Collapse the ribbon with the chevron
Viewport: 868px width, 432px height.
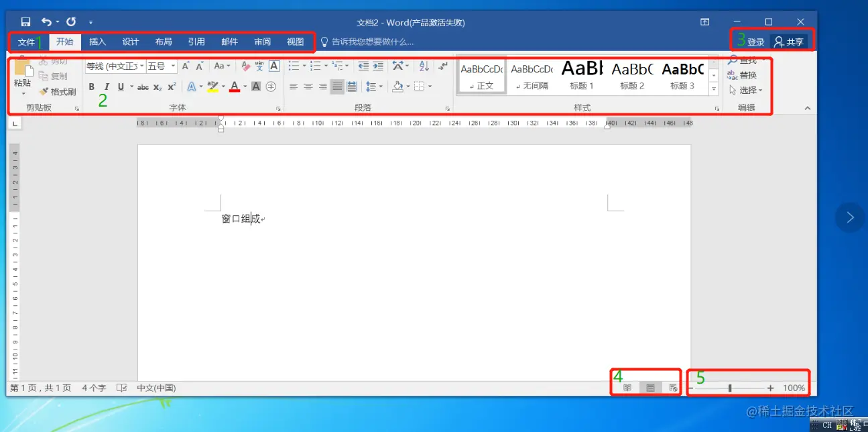807,108
